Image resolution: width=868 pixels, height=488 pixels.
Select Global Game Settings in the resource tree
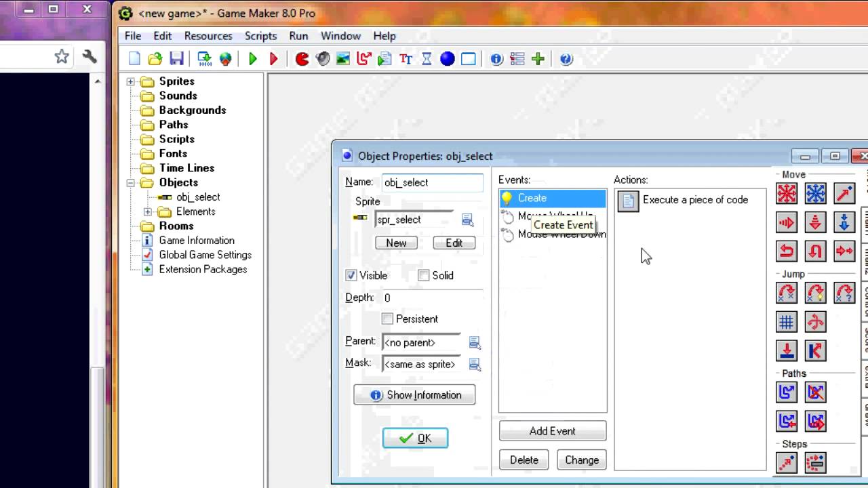(205, 255)
